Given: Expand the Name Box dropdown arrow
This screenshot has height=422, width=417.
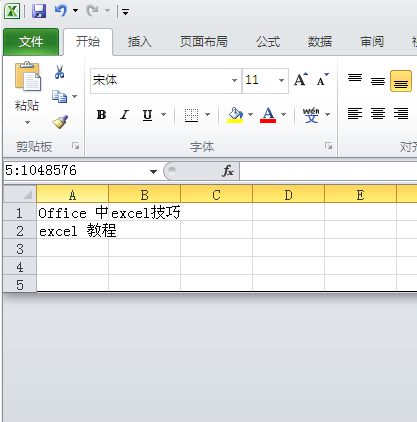Looking at the screenshot, I should click(x=153, y=172).
